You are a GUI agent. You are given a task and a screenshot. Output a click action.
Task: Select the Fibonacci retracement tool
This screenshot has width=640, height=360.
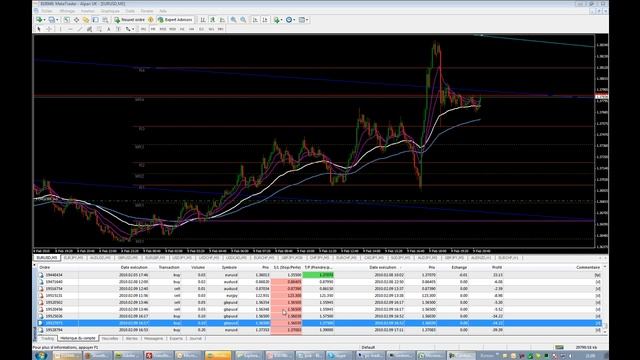point(99,29)
